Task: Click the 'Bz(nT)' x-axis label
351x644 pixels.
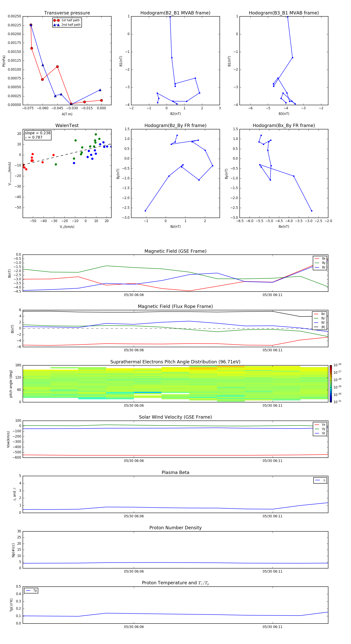Action: coord(175,227)
